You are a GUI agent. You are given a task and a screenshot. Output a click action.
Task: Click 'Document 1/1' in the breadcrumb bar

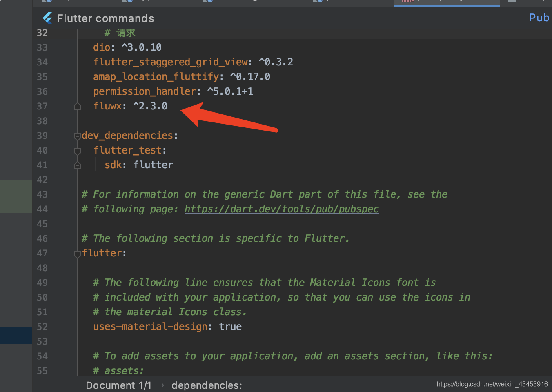coord(118,385)
